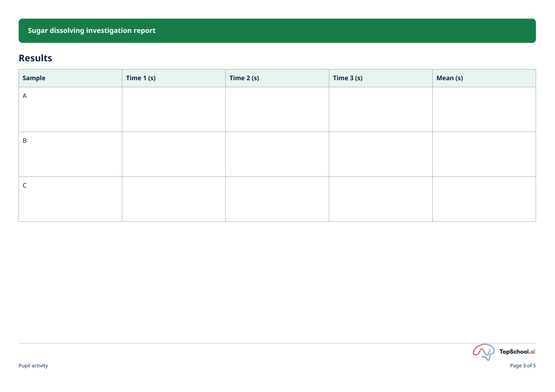Click the Mean cell for sample C
Viewport: 555px width, 392px height.
coord(484,199)
